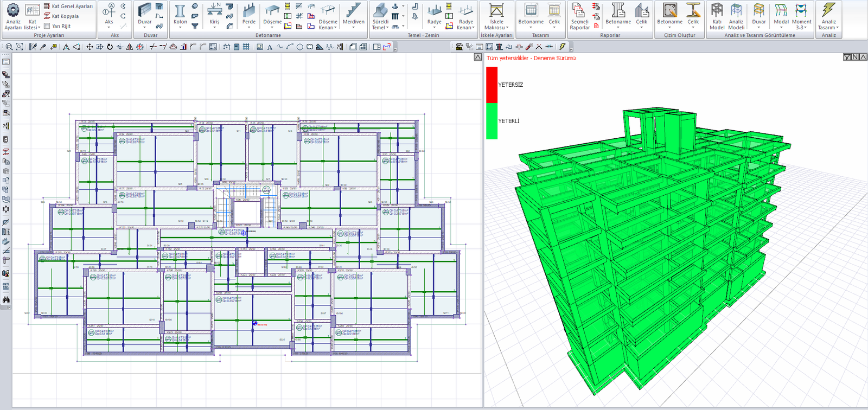Select the rotate tool in toolbar

coord(110,47)
